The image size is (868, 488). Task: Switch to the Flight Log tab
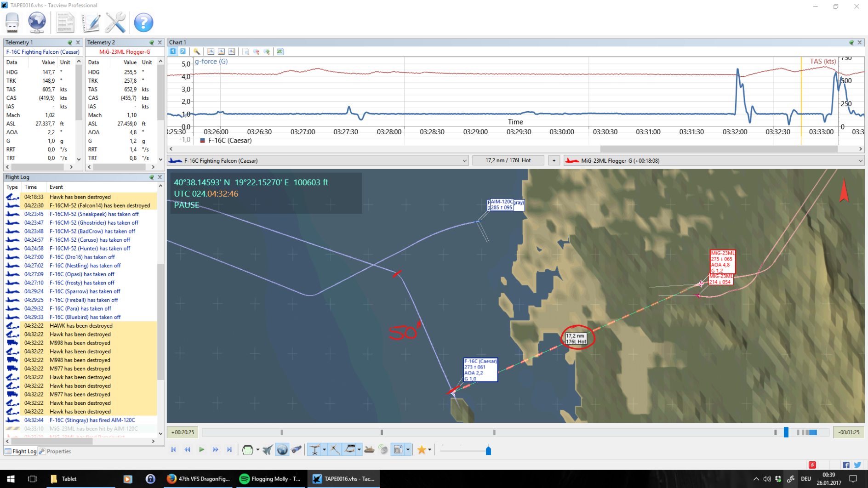(x=21, y=451)
